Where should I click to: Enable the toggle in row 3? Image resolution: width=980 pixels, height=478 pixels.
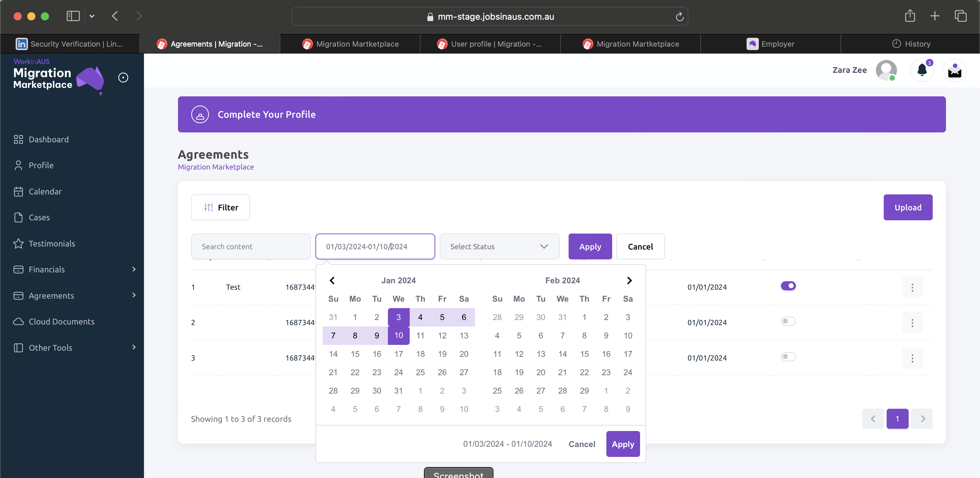point(788,356)
